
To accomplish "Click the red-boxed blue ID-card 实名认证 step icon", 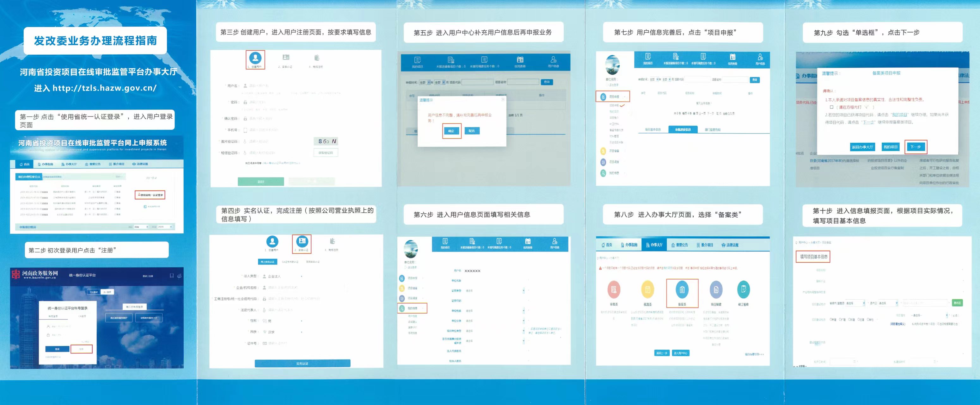I will coord(302,241).
